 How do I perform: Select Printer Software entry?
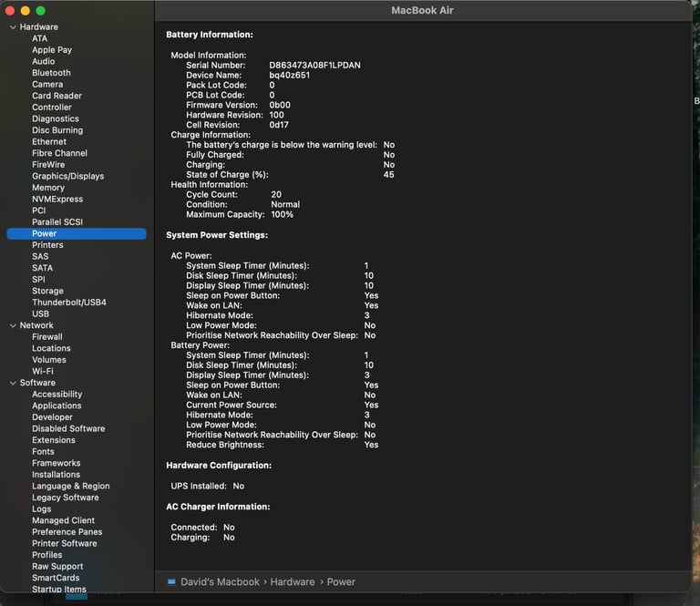pyautogui.click(x=65, y=544)
